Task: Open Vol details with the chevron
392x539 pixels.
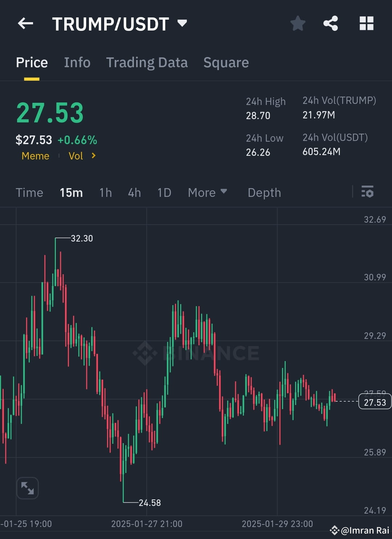Action: click(93, 156)
